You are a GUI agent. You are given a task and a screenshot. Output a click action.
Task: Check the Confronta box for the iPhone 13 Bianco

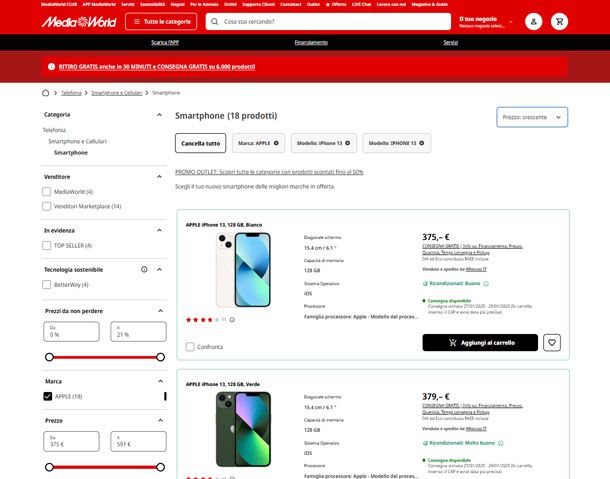[190, 346]
